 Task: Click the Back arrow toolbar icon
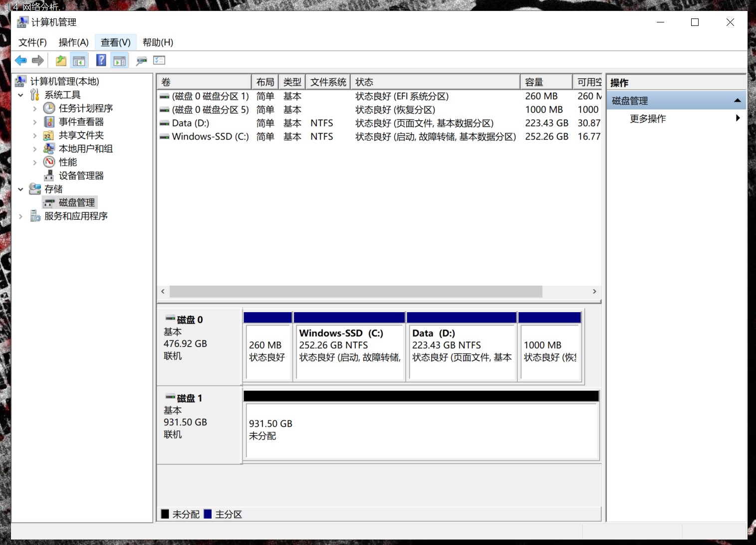tap(20, 61)
